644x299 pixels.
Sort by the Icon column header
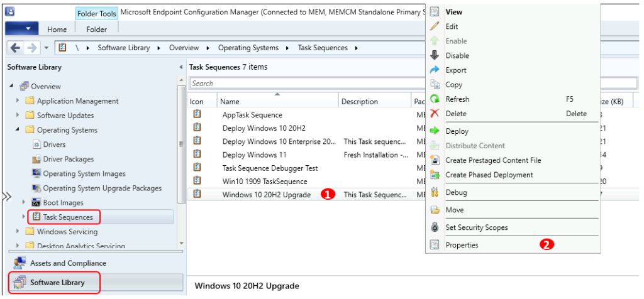202,101
